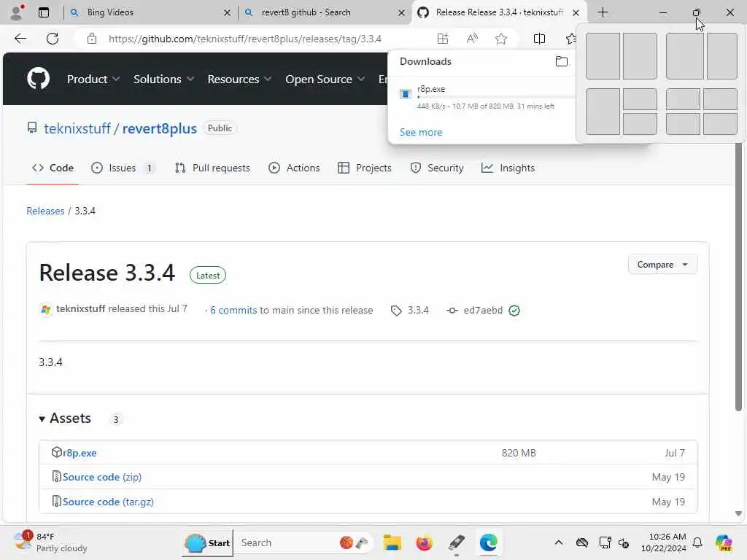747x560 pixels.
Task: Open split screen view icon
Action: pyautogui.click(x=539, y=39)
